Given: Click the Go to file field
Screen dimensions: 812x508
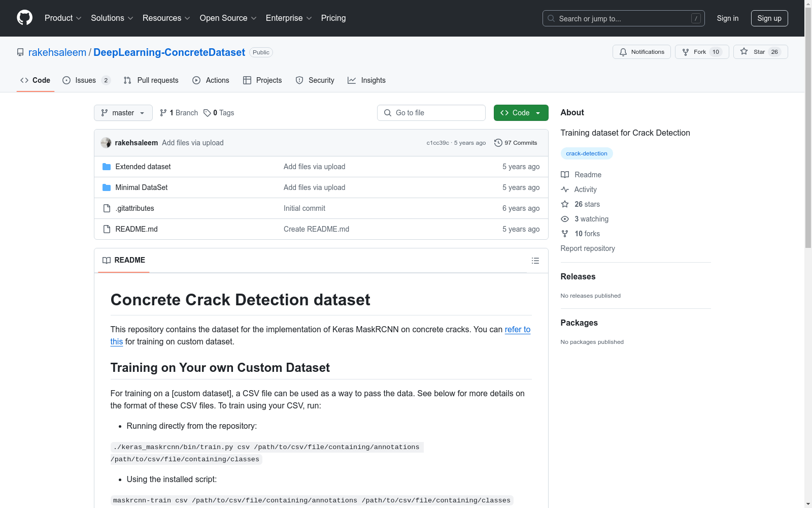Looking at the screenshot, I should point(431,113).
